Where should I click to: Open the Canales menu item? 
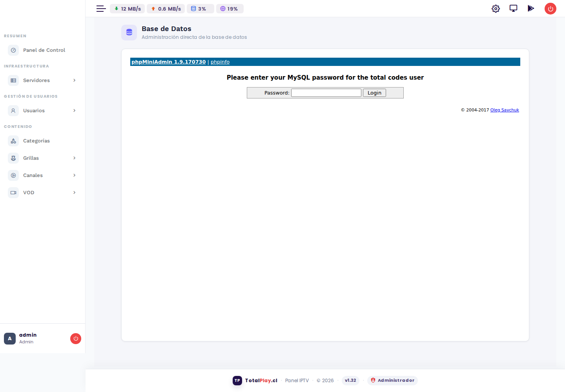click(42, 175)
